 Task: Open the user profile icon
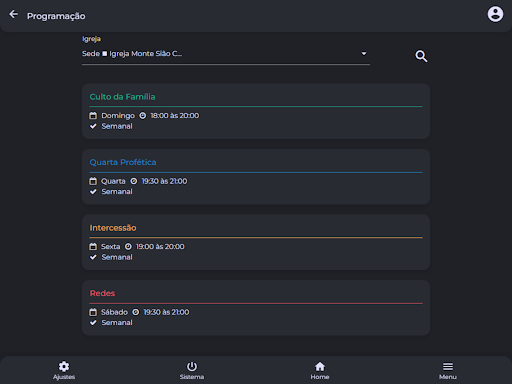pyautogui.click(x=495, y=14)
